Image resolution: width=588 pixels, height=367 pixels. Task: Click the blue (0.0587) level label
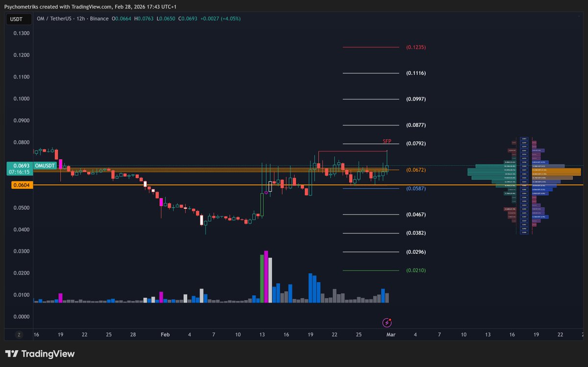(416, 188)
